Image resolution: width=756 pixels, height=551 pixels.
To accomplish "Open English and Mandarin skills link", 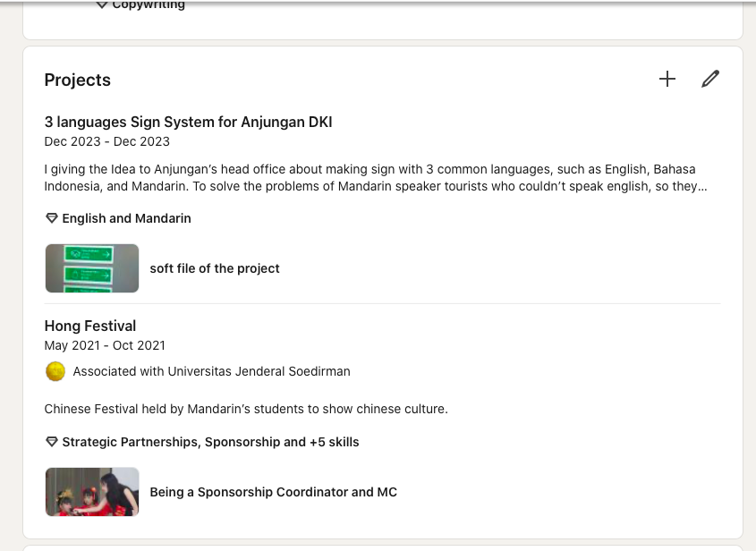I will point(126,218).
